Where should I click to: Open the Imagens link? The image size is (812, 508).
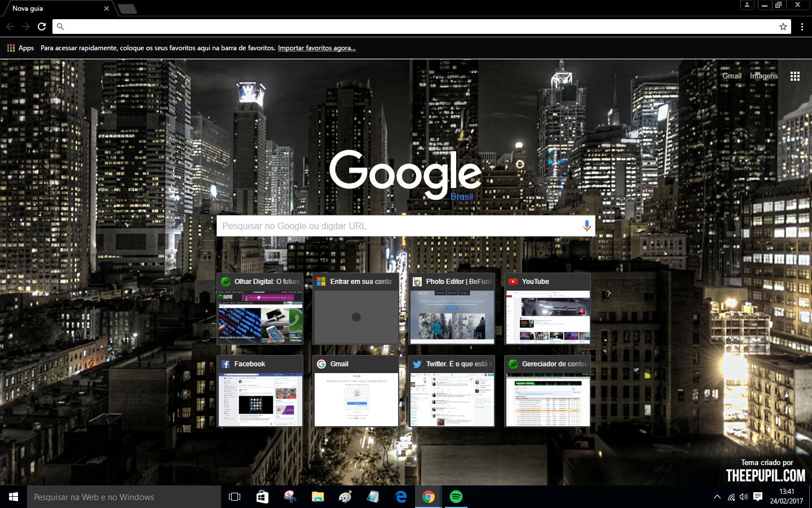pyautogui.click(x=764, y=76)
